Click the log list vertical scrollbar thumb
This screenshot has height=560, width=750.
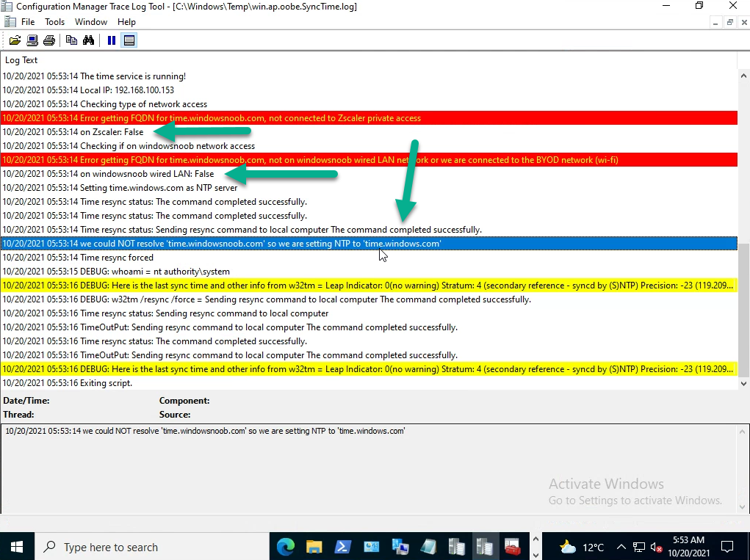[744, 310]
